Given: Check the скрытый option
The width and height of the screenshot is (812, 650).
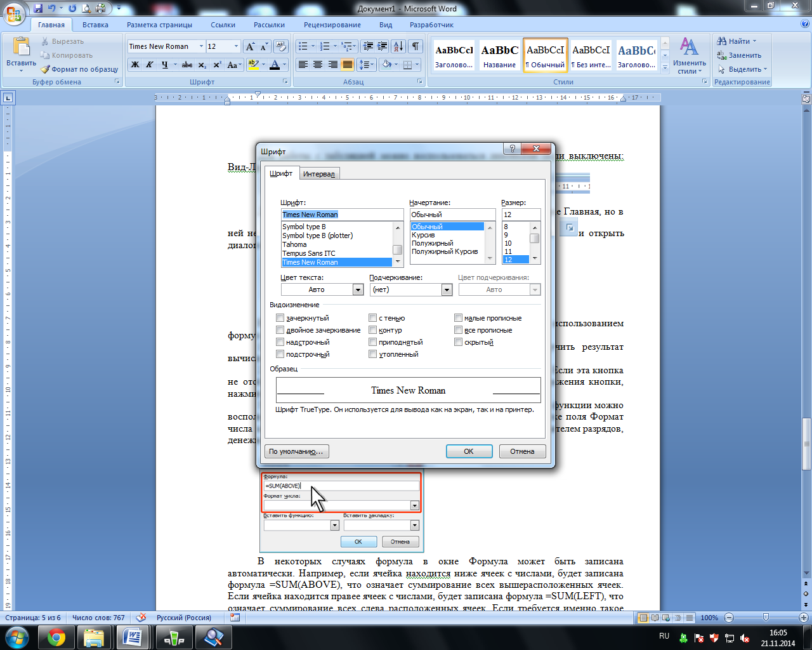Looking at the screenshot, I should click(458, 342).
